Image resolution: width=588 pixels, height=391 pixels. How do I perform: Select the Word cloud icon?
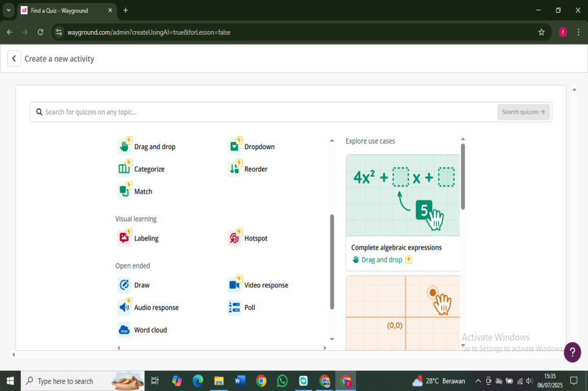[x=124, y=330]
